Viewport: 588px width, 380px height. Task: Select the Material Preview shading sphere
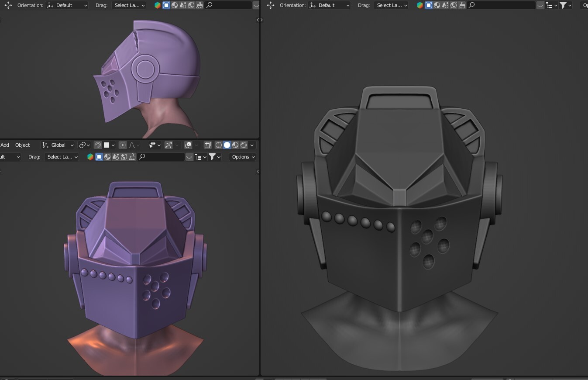236,145
